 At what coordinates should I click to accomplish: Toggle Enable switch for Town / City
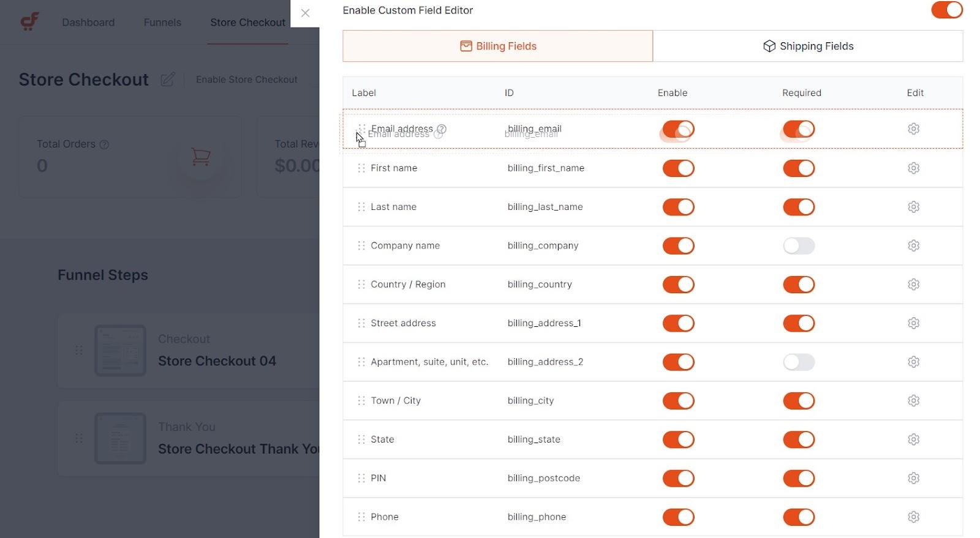click(x=678, y=400)
